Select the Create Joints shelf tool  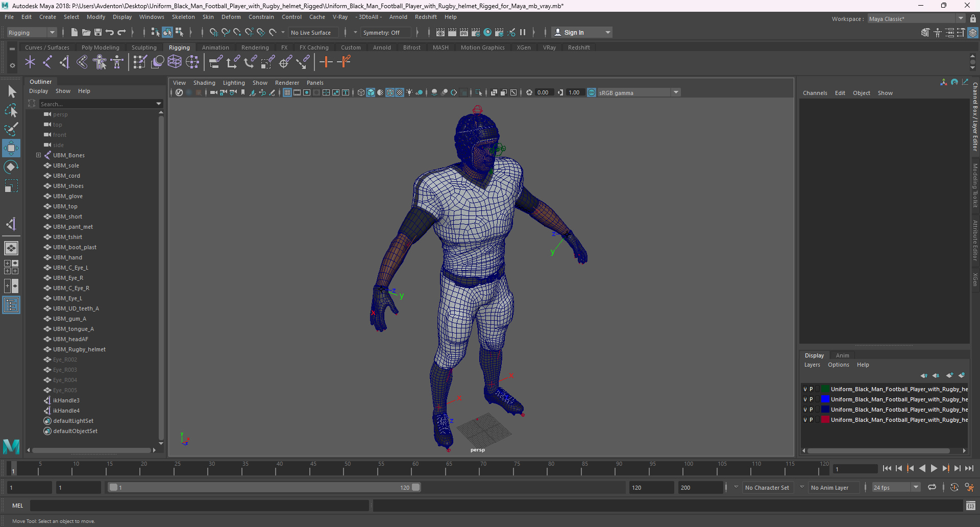[x=47, y=62]
